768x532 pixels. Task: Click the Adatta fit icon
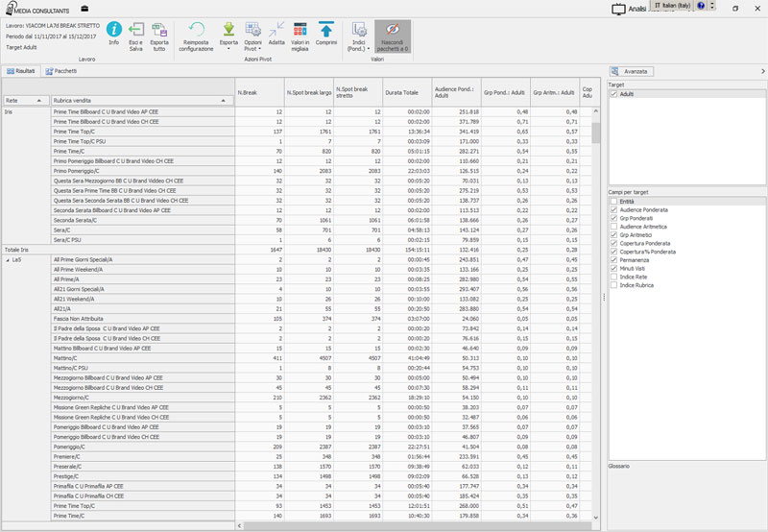click(276, 30)
